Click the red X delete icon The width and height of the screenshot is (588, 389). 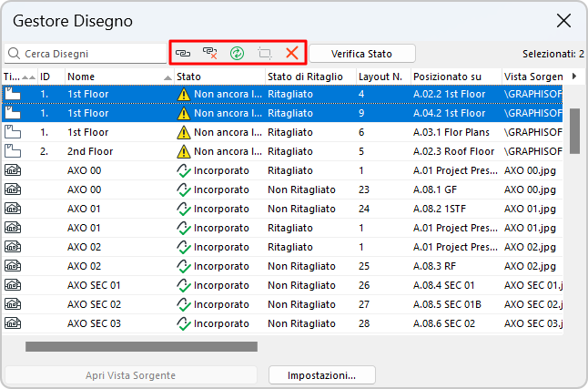click(292, 54)
